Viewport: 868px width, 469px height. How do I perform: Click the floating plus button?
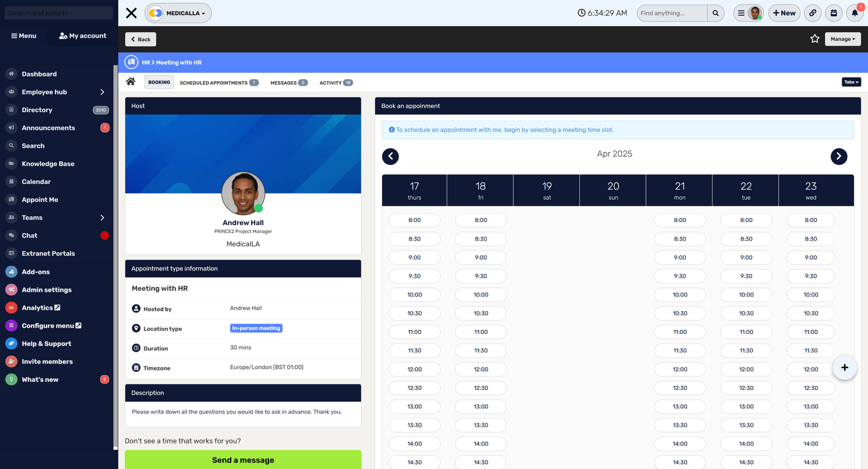(x=845, y=368)
